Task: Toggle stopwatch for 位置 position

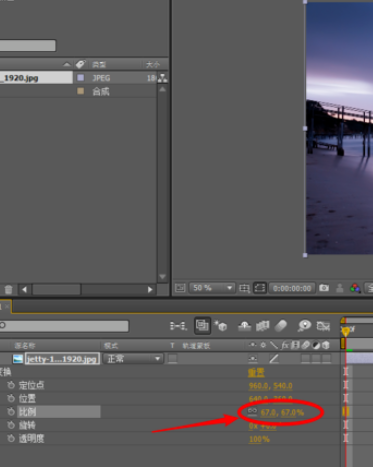Action: coord(11,398)
